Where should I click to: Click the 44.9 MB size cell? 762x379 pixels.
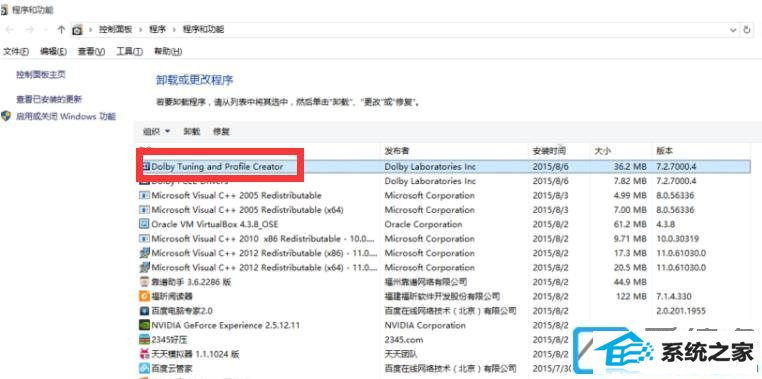click(630, 282)
